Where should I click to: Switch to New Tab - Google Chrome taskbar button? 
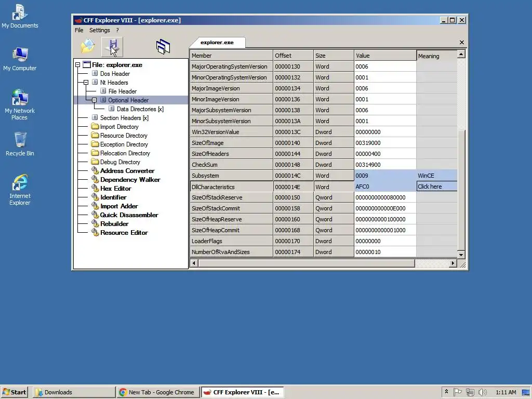[x=158, y=392]
